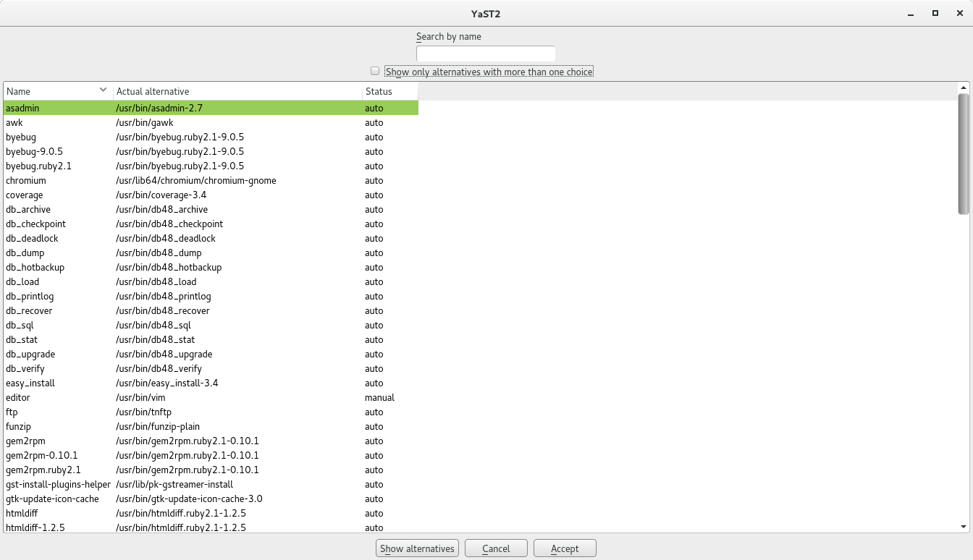973x560 pixels.
Task: Click the Cancel button
Action: pos(496,548)
